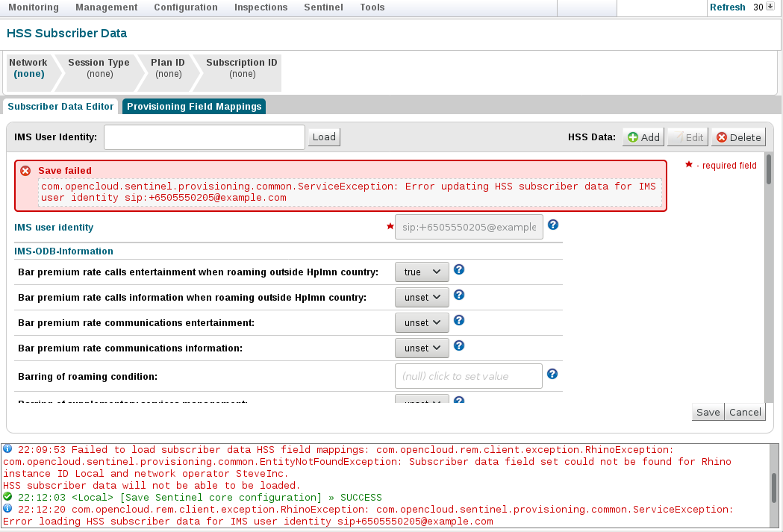The height and width of the screenshot is (532, 783).
Task: Click help icon beside IMS user identity field
Action: tap(553, 225)
